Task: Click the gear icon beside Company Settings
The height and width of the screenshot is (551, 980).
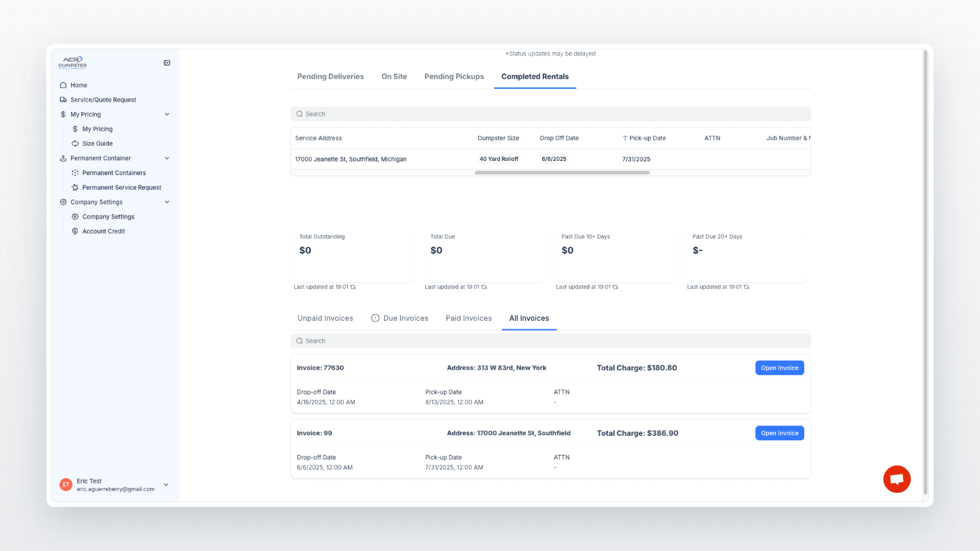Action: point(63,202)
